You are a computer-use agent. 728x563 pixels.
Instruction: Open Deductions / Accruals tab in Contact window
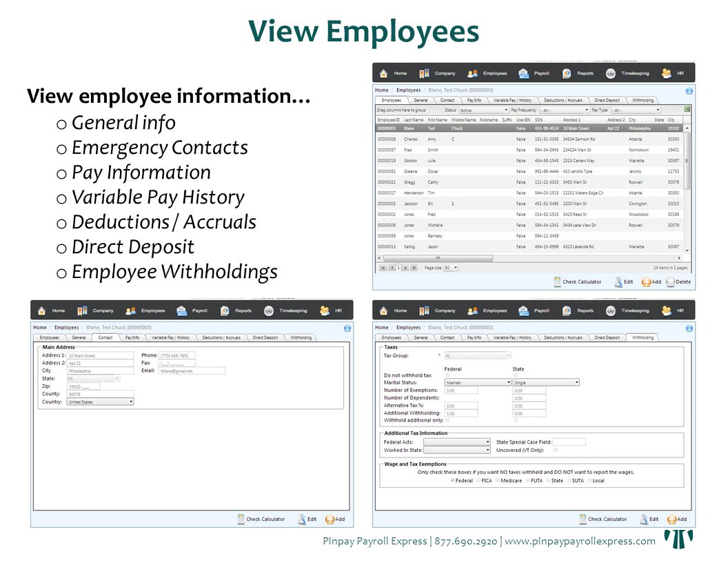[221, 337]
